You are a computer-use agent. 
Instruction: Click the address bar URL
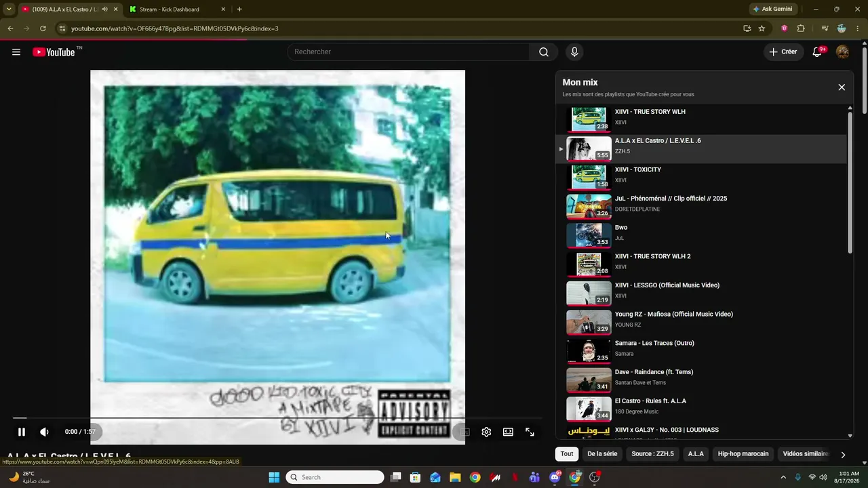point(175,28)
